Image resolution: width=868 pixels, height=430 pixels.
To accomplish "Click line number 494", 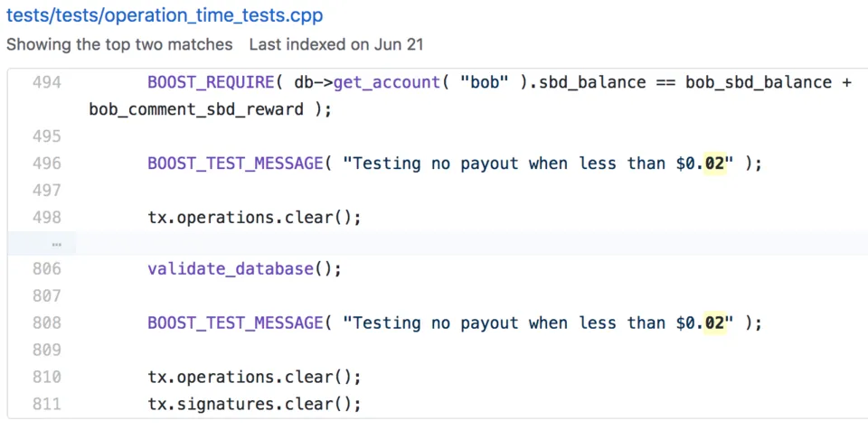I will pyautogui.click(x=46, y=82).
